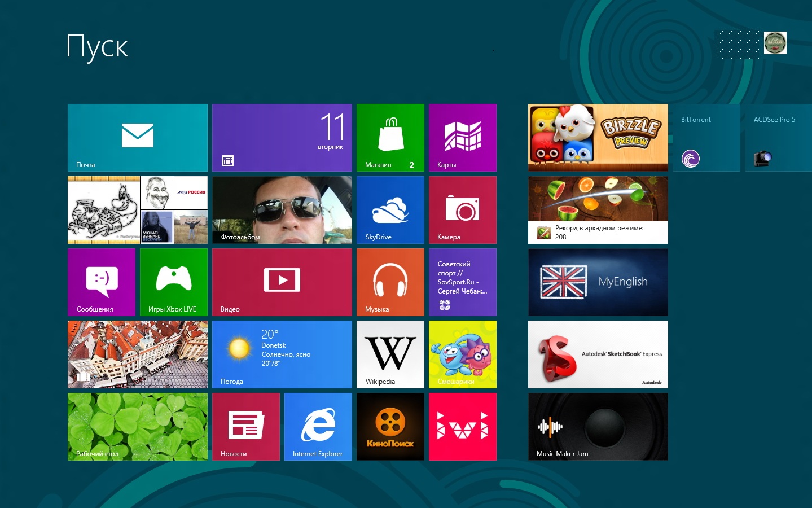Launch the Магазин store tile
The height and width of the screenshot is (508, 812).
(x=390, y=137)
